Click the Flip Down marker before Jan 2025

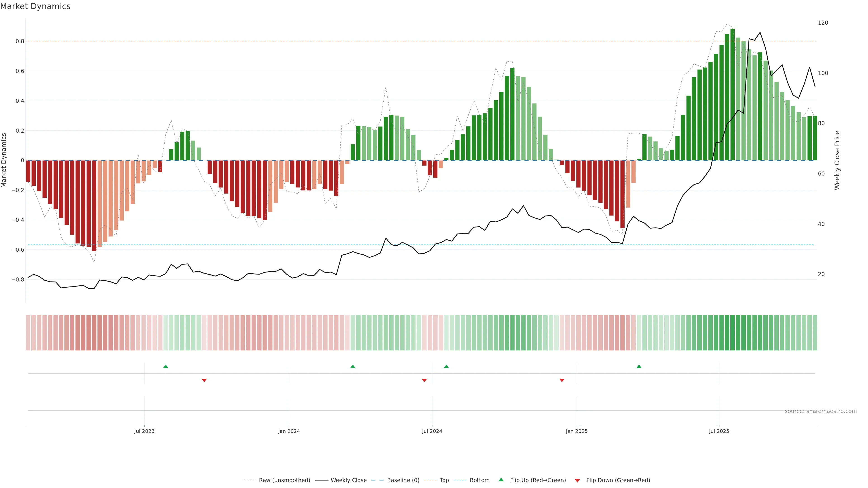[562, 380]
